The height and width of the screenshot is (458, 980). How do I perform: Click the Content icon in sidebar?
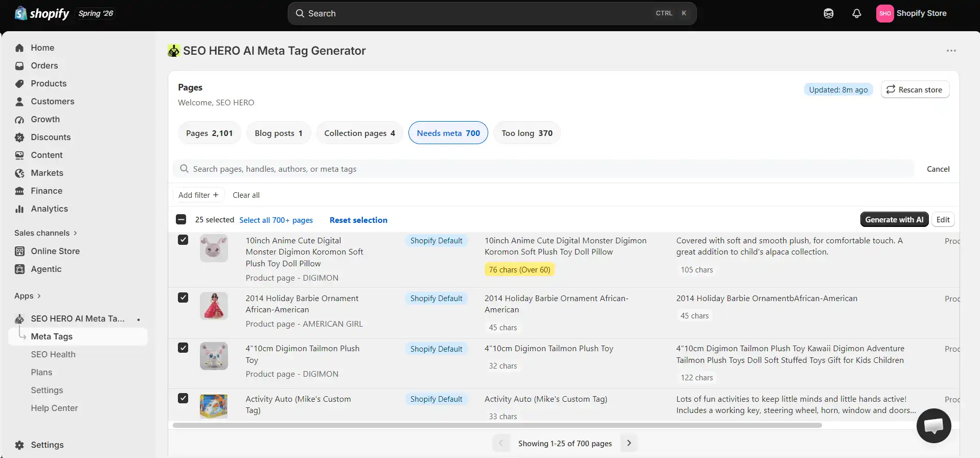(x=19, y=155)
